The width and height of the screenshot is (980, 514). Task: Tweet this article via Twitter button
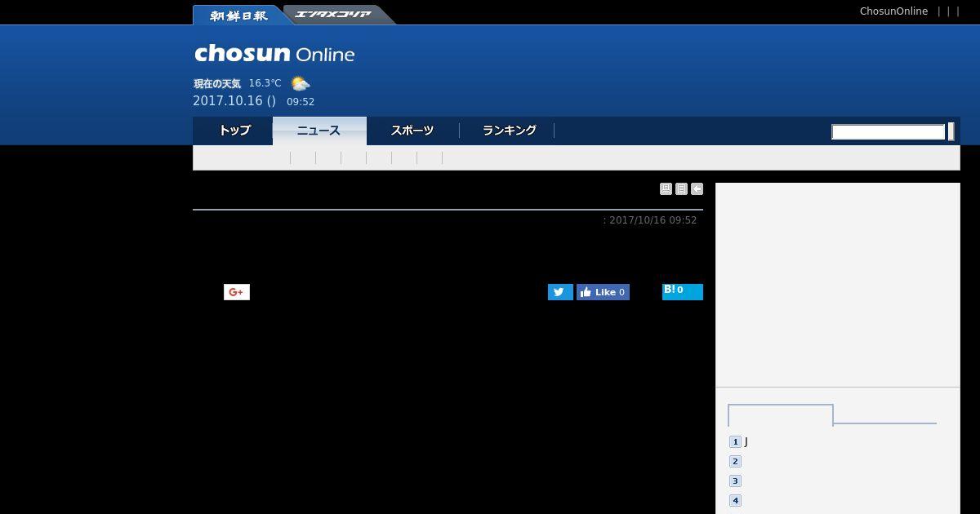click(x=560, y=292)
